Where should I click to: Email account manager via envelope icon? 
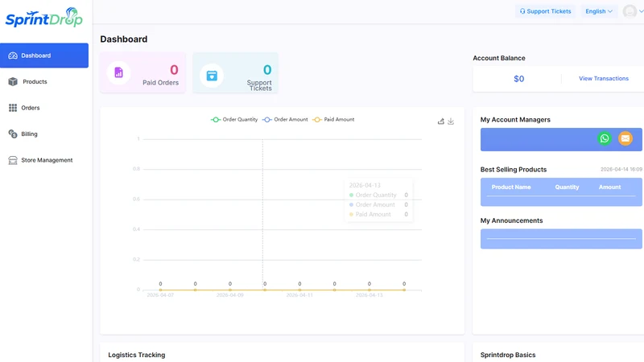pyautogui.click(x=625, y=138)
